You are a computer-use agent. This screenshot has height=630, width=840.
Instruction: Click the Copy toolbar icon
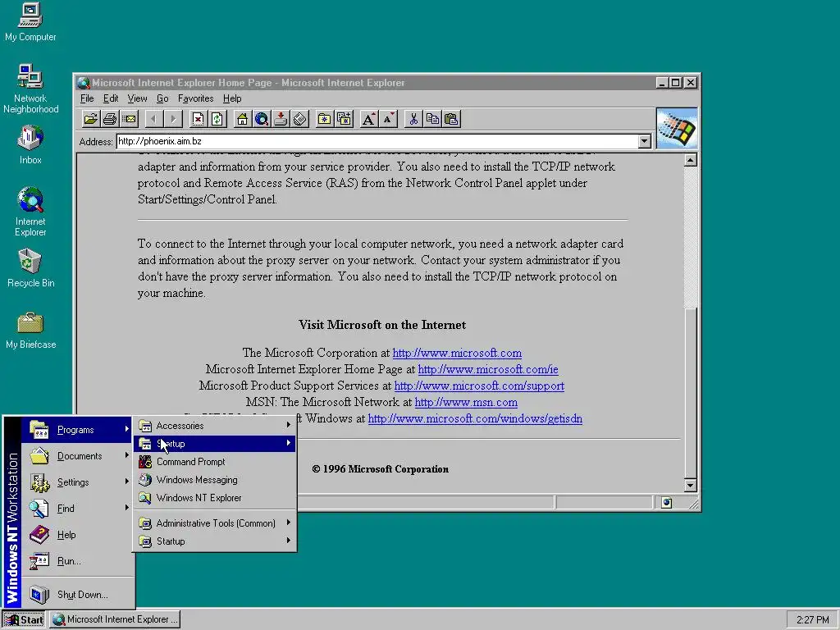[432, 119]
